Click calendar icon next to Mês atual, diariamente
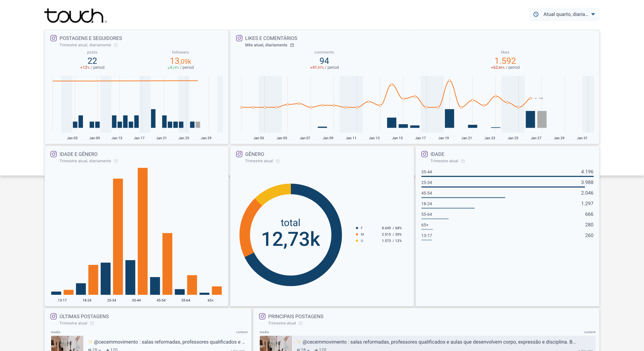 292,45
